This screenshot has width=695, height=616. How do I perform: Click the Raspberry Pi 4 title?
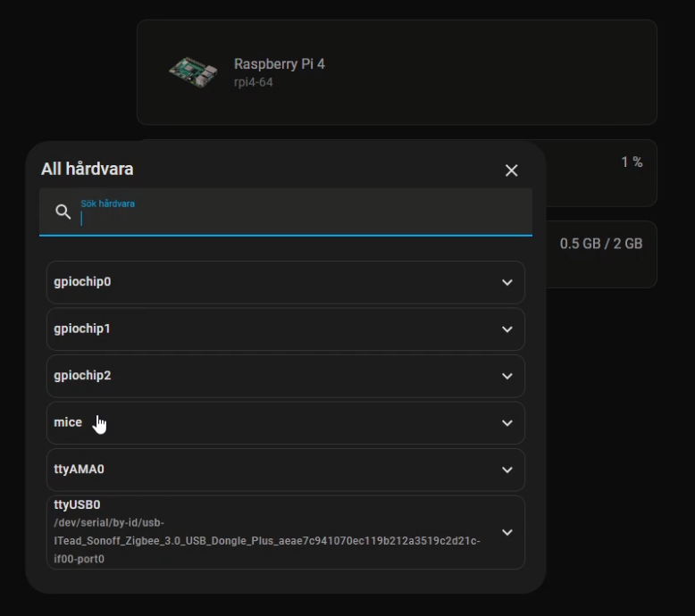coord(280,63)
